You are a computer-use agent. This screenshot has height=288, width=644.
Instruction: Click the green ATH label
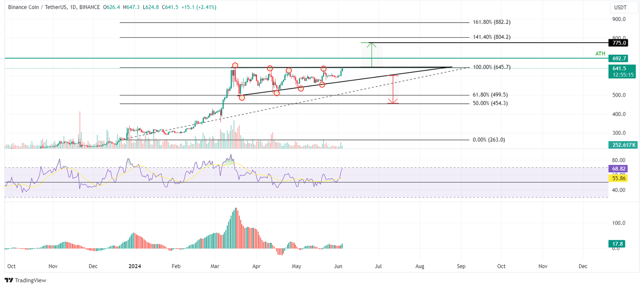pyautogui.click(x=600, y=53)
